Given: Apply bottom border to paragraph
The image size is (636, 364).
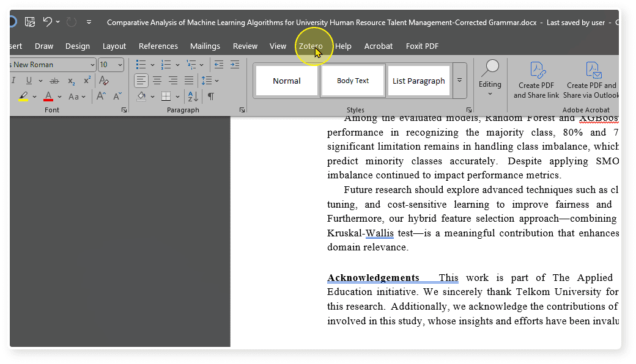Looking at the screenshot, I should point(166,96).
